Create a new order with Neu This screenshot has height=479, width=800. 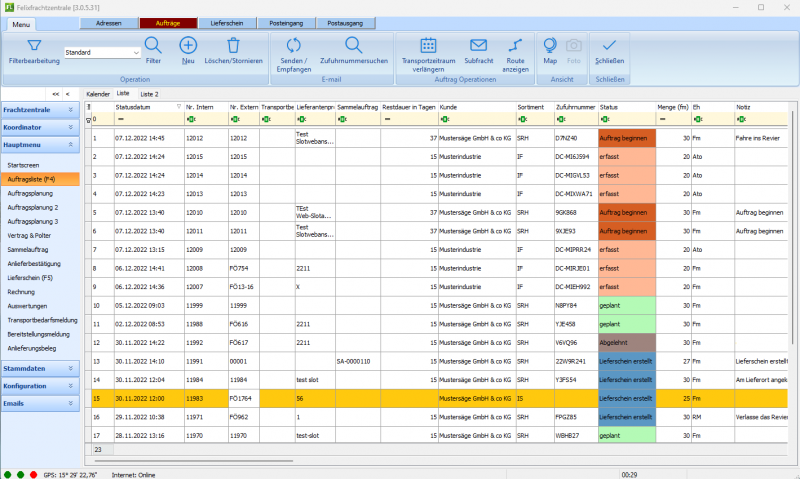click(x=188, y=47)
